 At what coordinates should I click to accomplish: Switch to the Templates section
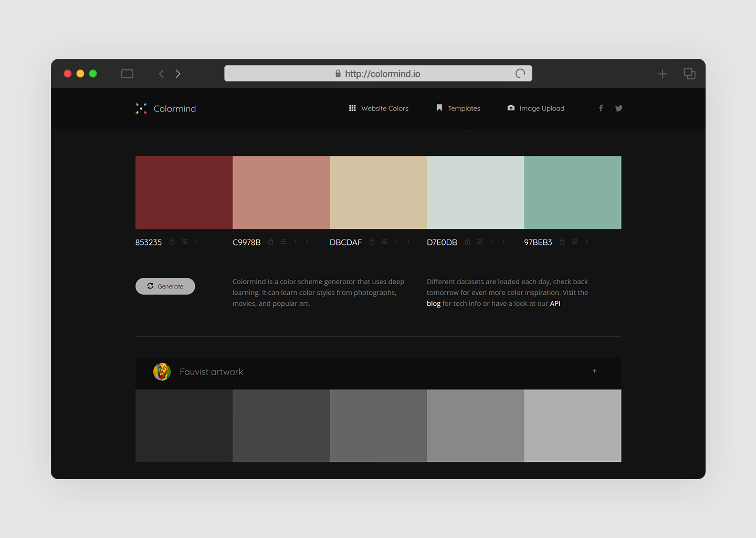(x=464, y=108)
